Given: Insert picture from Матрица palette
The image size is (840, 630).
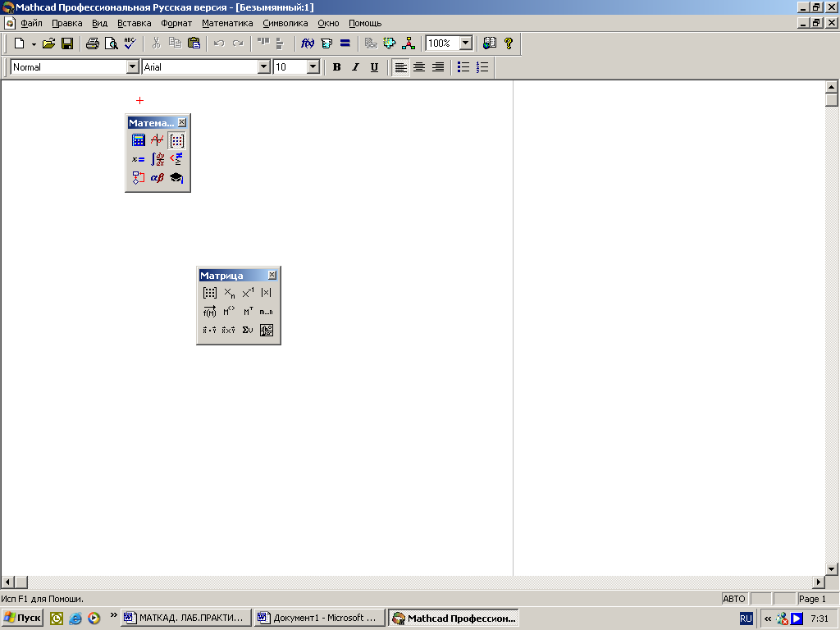Looking at the screenshot, I should click(x=267, y=330).
